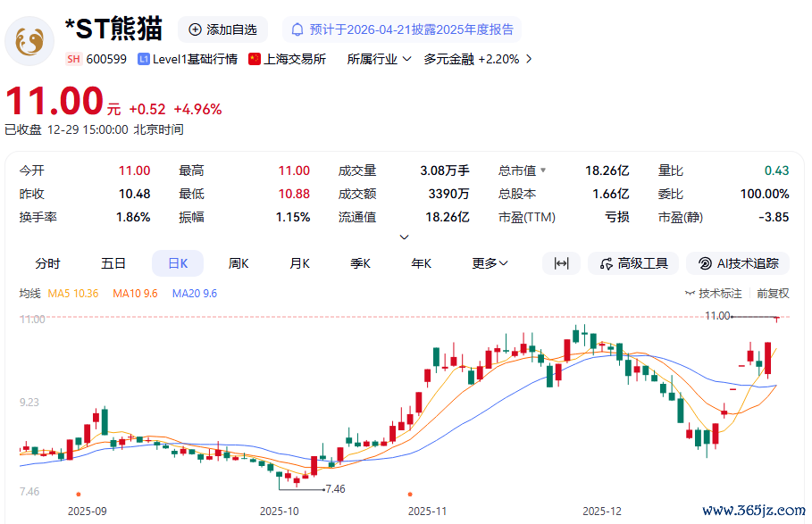Click the L1 Level1基础行情 badge icon
Screen dimensions: 812x524
click(x=144, y=59)
